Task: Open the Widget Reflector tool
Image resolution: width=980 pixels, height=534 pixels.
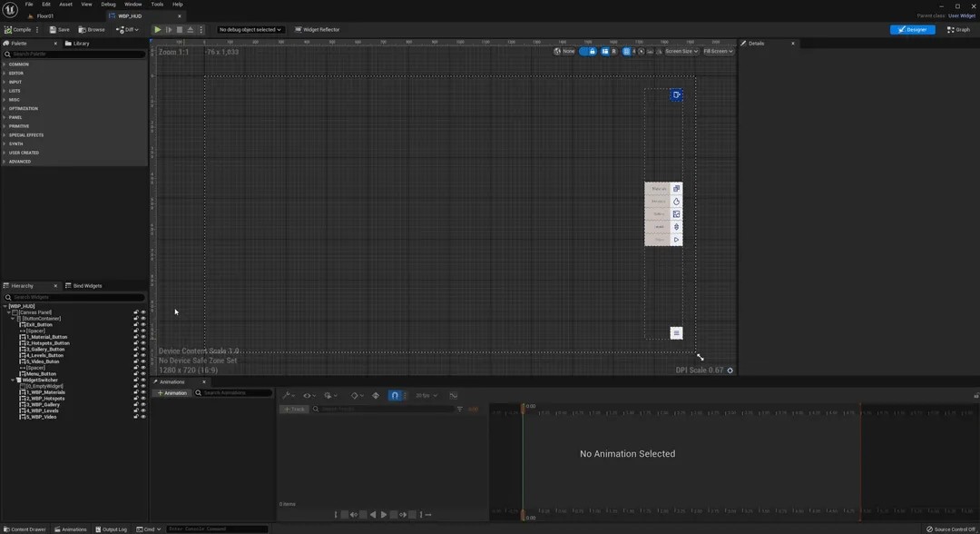Action: tap(318, 30)
